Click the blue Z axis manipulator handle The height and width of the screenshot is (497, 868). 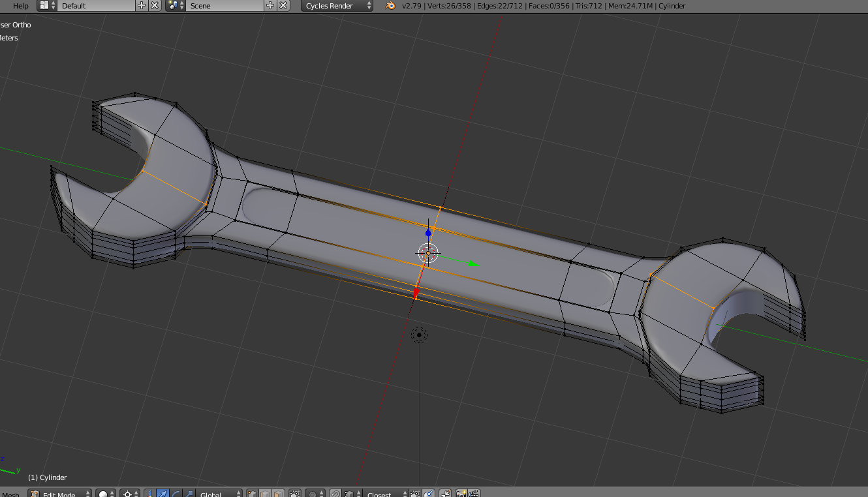[428, 232]
